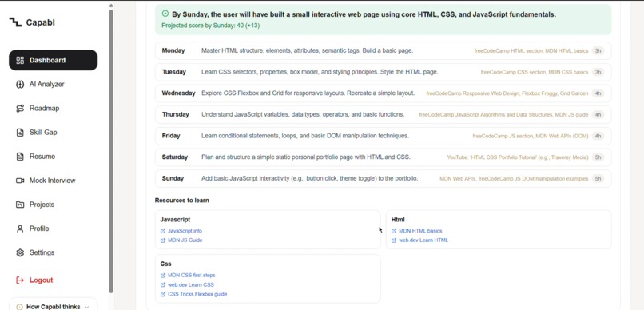Click the 4h badge on the Thursday row

(x=598, y=115)
